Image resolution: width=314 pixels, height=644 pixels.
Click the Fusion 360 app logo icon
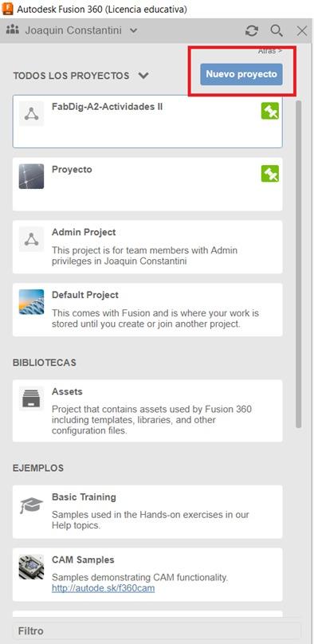pyautogui.click(x=8, y=9)
